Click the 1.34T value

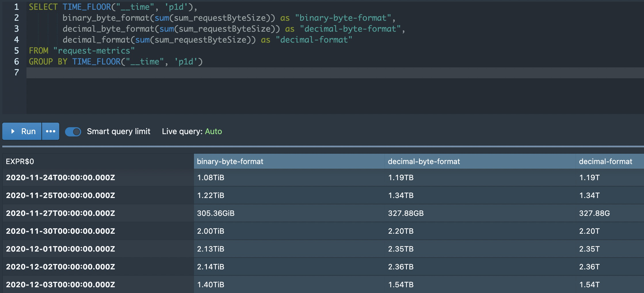pyautogui.click(x=590, y=195)
